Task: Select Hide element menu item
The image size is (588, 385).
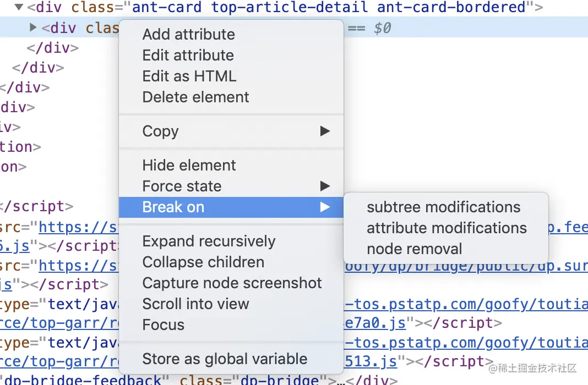Action: pos(231,165)
